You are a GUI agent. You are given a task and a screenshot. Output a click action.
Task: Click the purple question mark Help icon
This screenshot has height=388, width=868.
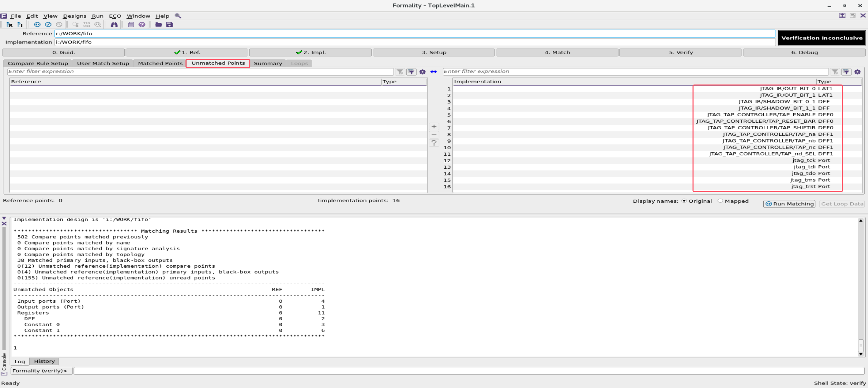click(x=142, y=24)
